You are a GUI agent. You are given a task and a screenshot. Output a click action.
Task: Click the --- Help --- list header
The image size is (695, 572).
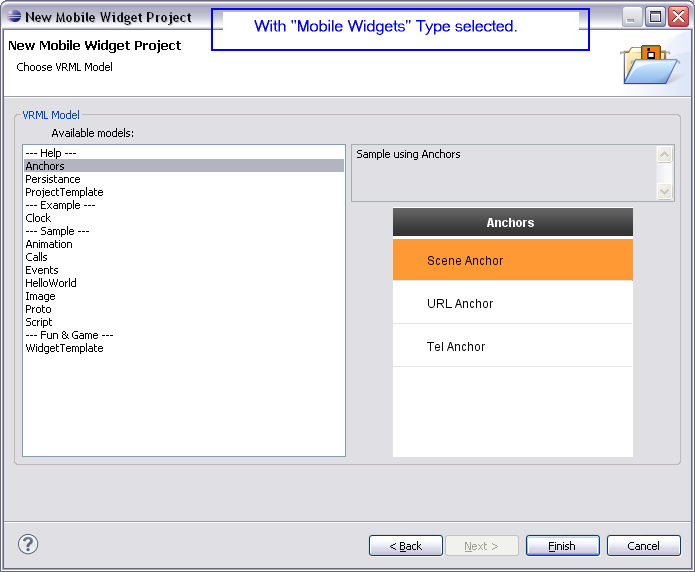[184, 153]
